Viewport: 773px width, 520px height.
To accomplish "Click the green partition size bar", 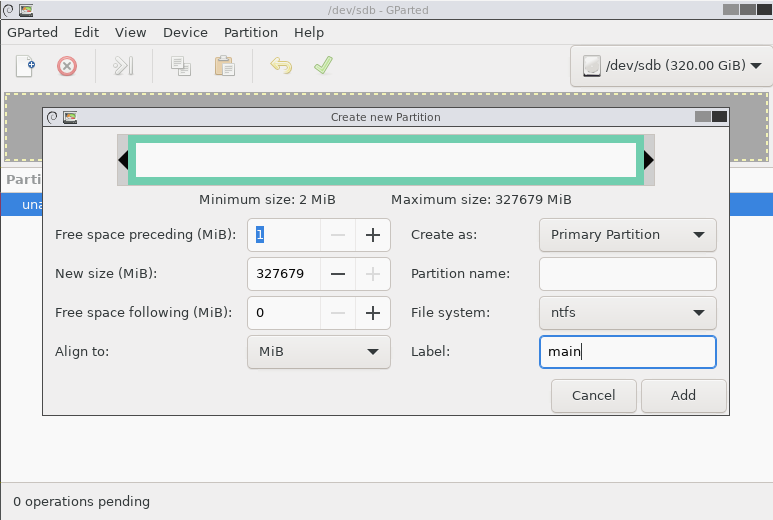I will point(386,160).
